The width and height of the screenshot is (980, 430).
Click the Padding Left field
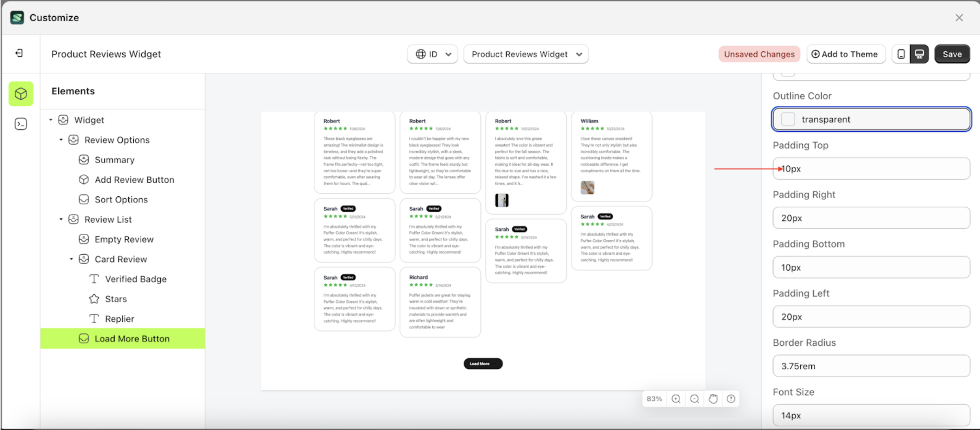[871, 317]
